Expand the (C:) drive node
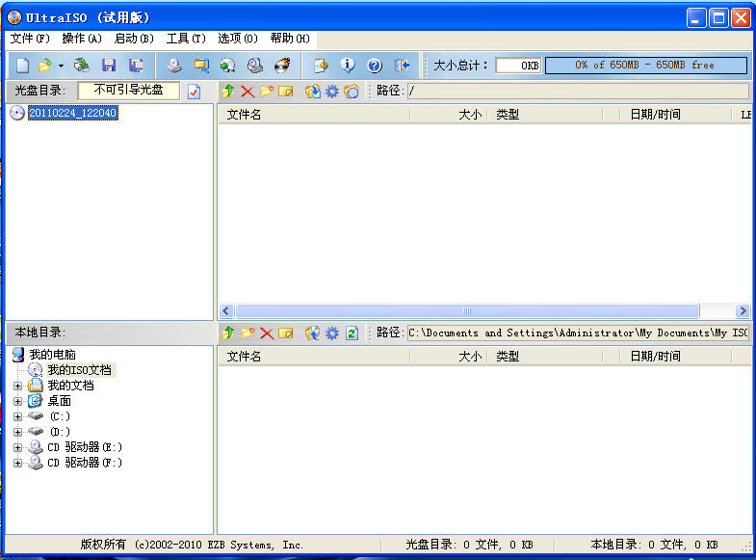756x560 pixels. (x=18, y=416)
